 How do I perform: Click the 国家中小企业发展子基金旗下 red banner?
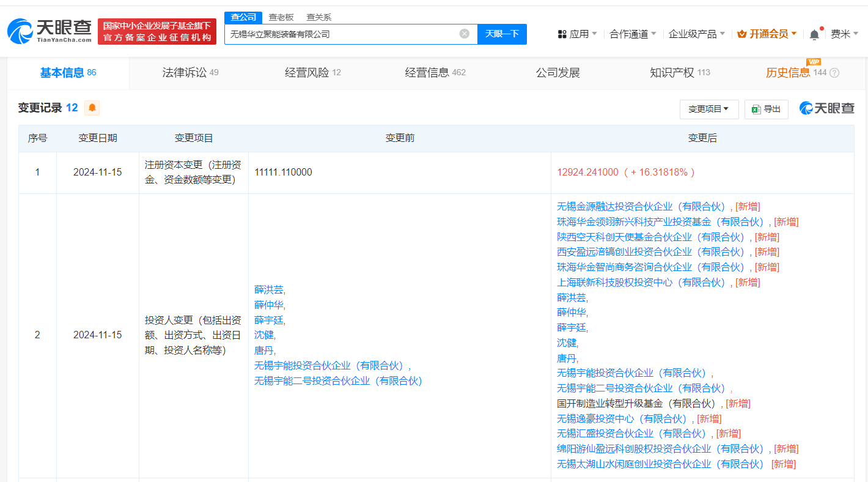click(157, 31)
